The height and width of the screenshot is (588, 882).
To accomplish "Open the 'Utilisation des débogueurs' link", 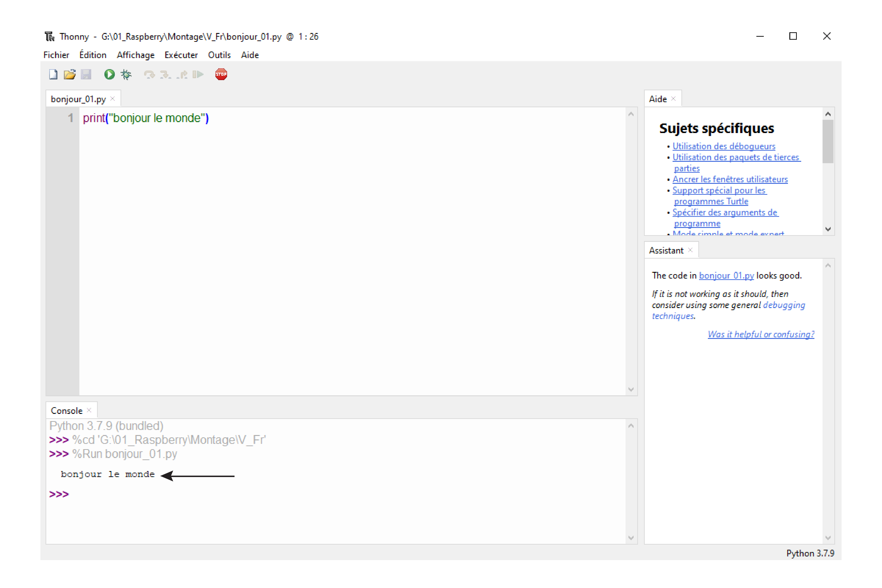I will coord(724,146).
